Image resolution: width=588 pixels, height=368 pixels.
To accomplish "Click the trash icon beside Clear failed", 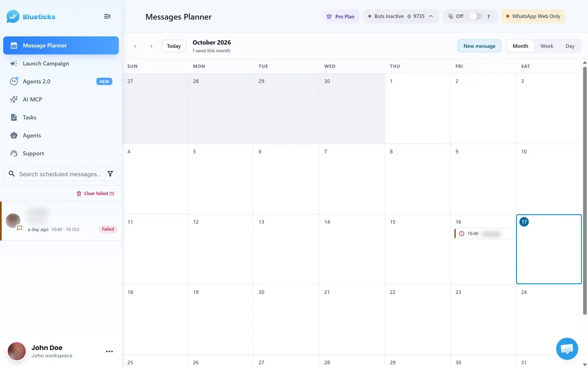I will (x=79, y=194).
